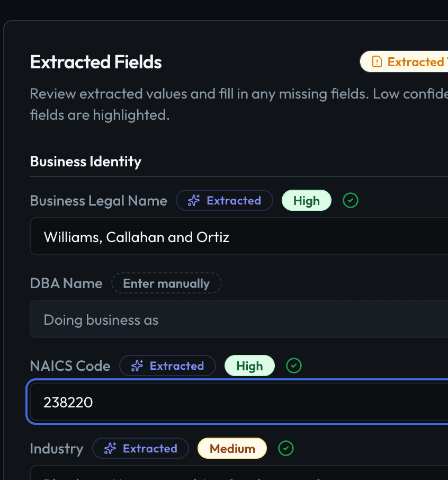
Task: Click the Extracted badge for Business Legal Name
Action: pos(225,200)
